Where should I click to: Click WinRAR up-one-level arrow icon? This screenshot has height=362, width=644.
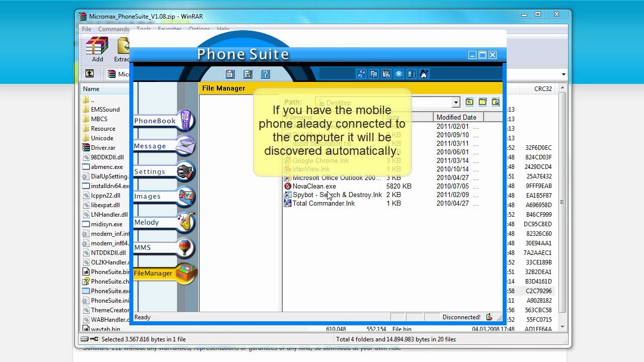pos(89,73)
